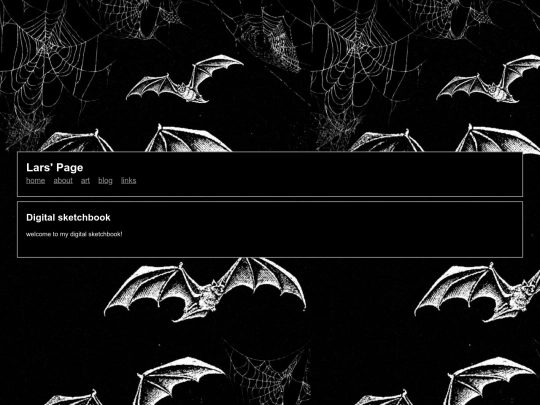Click the large spread-wing bat below the content box
The image size is (540, 405).
point(205,290)
